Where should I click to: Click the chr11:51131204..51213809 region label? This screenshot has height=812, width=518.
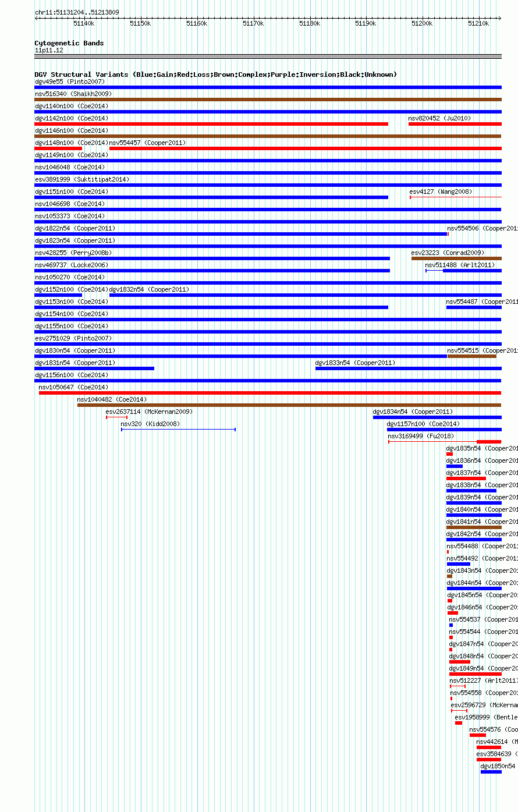click(x=77, y=12)
